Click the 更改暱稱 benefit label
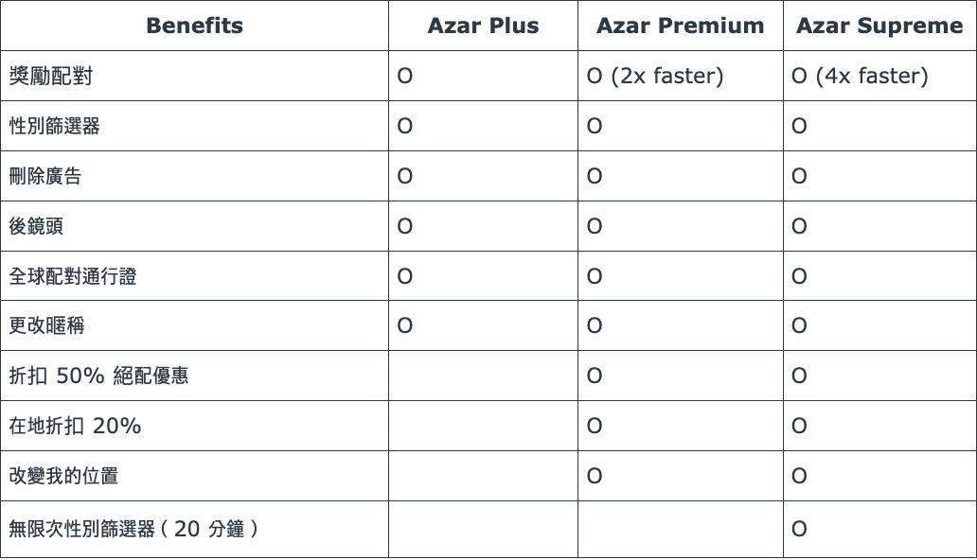The height and width of the screenshot is (560, 977). [x=44, y=326]
